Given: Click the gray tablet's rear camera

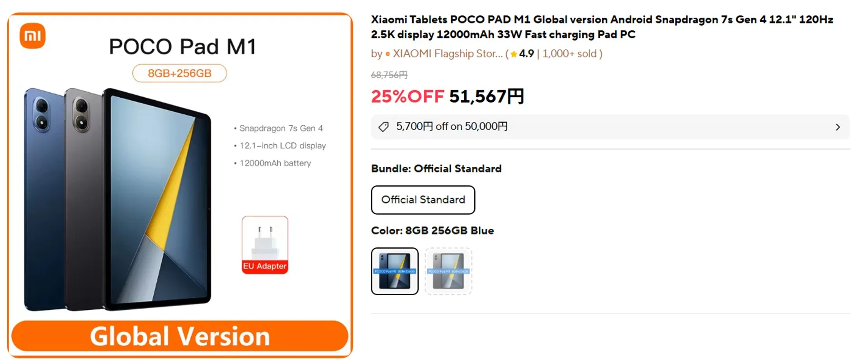Looking at the screenshot, I should [x=81, y=114].
